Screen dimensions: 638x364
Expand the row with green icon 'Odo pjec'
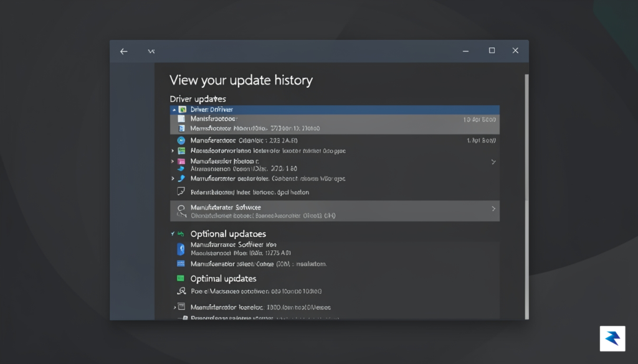tap(173, 151)
